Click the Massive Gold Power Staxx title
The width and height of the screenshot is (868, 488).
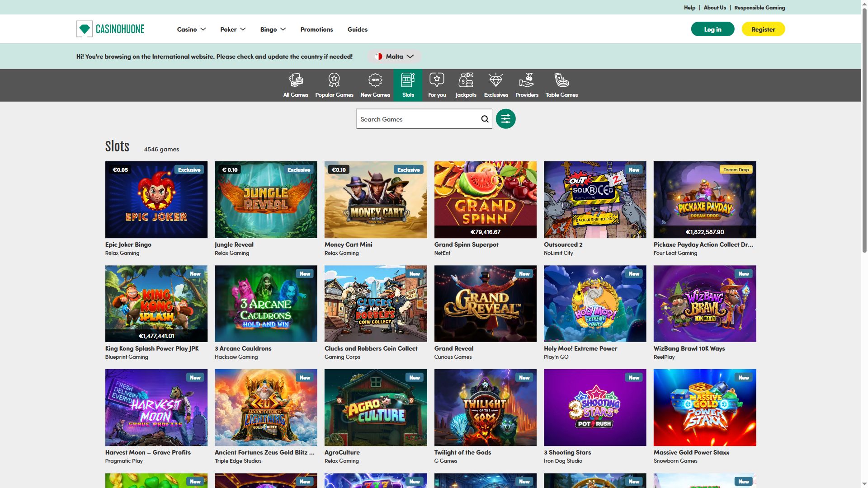[x=691, y=452]
